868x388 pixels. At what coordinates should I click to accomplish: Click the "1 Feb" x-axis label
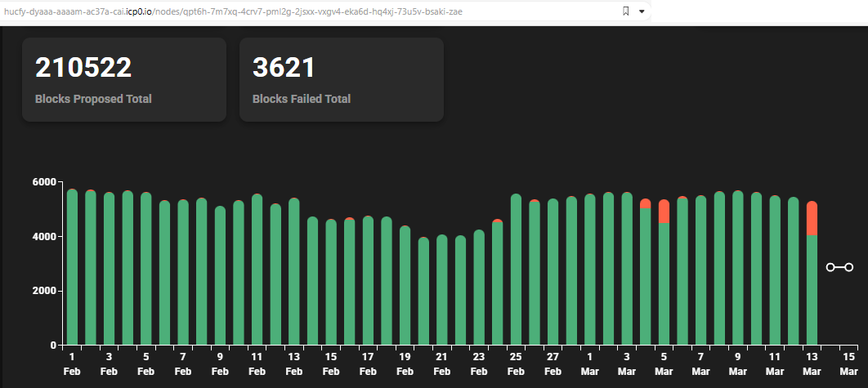(72, 363)
